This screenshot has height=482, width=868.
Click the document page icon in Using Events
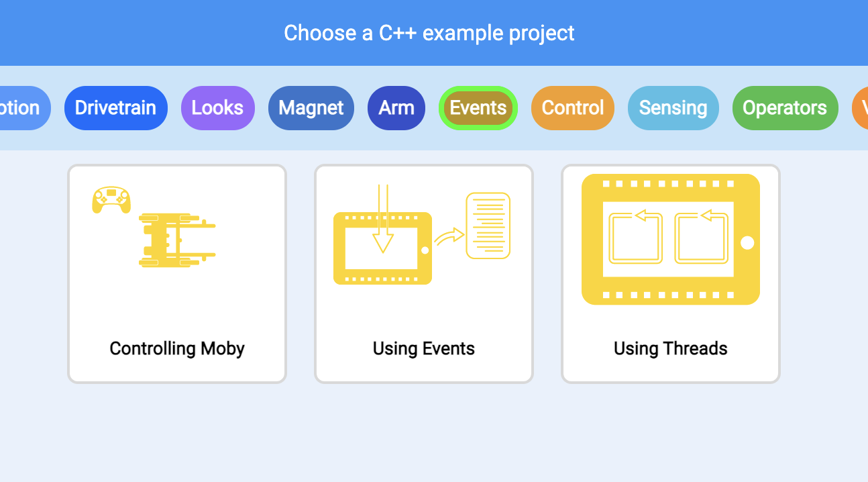(488, 226)
